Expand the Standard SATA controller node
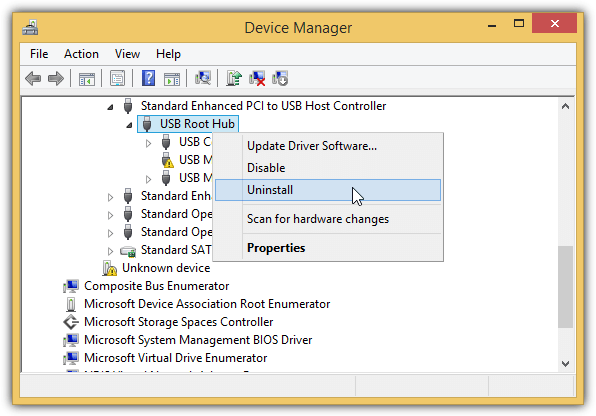Viewport: 596px width, 416px height. tap(110, 251)
